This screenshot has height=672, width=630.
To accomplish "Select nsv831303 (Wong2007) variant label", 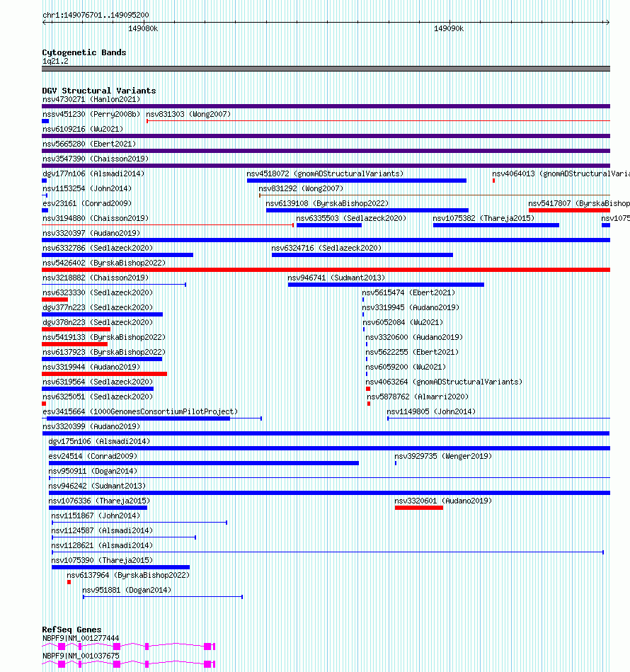I will point(188,115).
